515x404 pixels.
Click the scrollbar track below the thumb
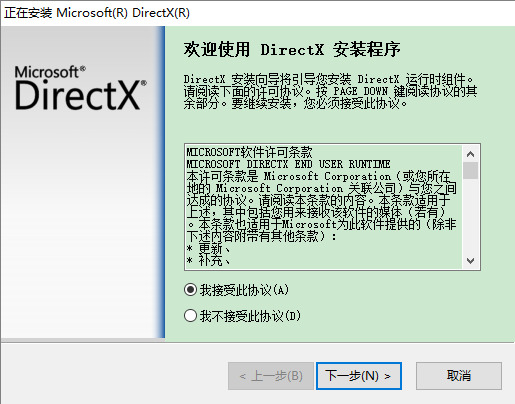pyautogui.click(x=470, y=216)
